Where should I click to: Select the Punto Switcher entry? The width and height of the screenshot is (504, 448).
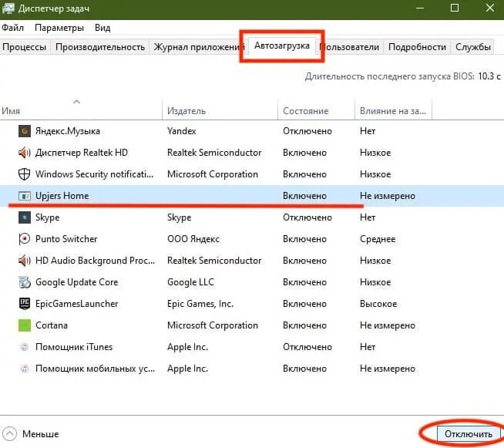pos(66,238)
